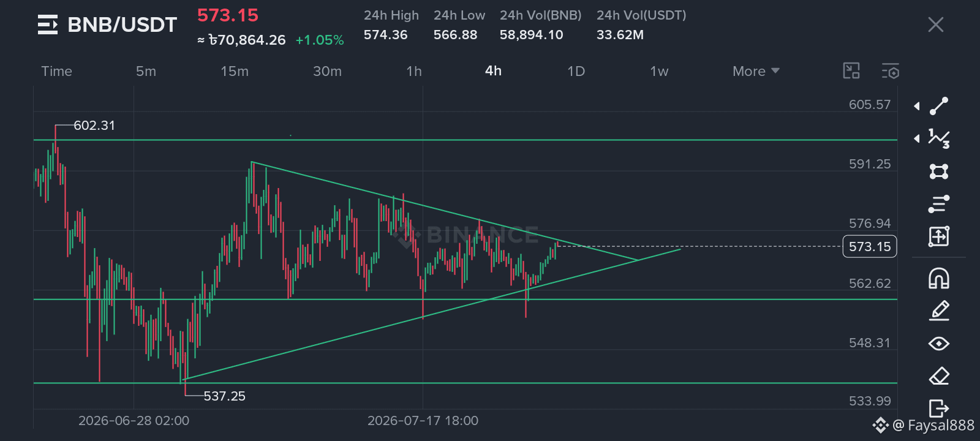Open the trading pair list menu icon
980x441 pixels.
(x=48, y=24)
